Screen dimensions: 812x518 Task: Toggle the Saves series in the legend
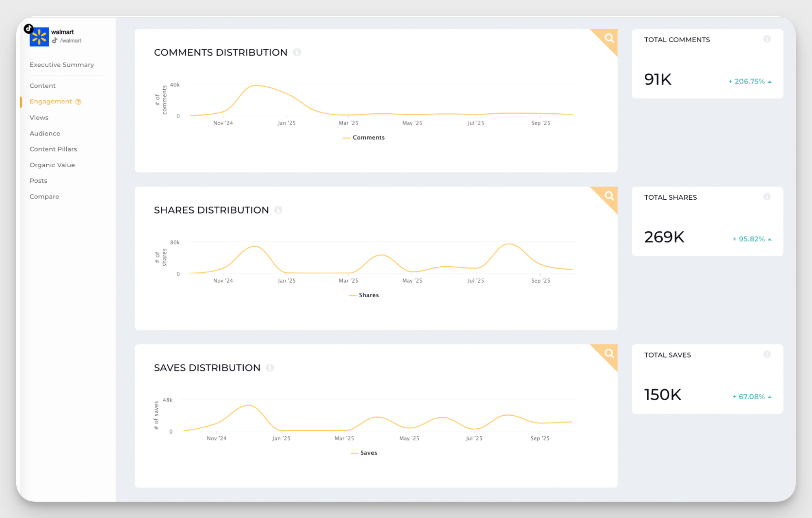point(364,452)
